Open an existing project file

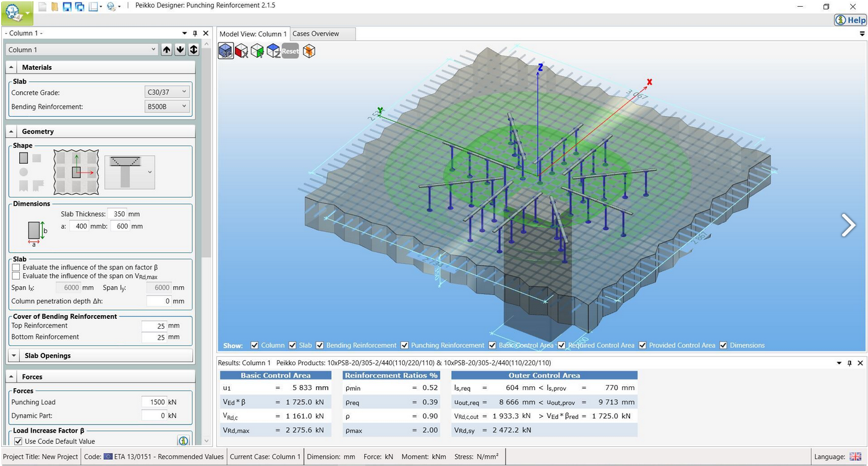[x=54, y=6]
